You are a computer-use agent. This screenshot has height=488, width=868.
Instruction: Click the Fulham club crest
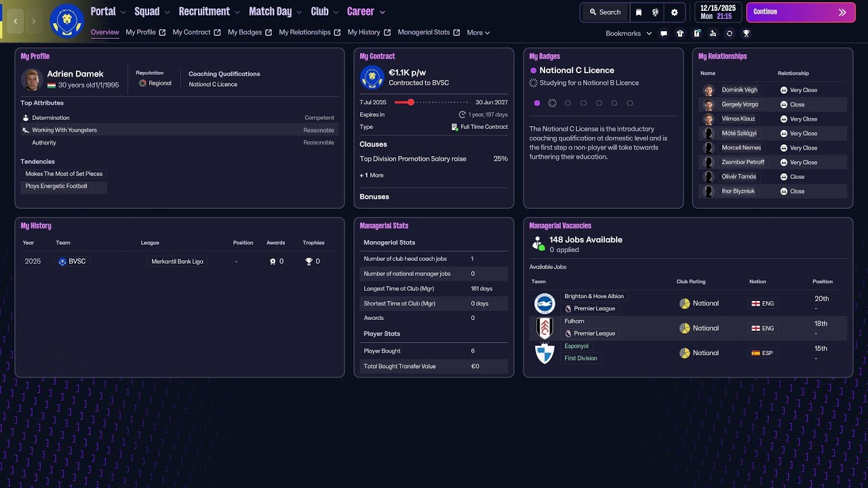pyautogui.click(x=545, y=328)
